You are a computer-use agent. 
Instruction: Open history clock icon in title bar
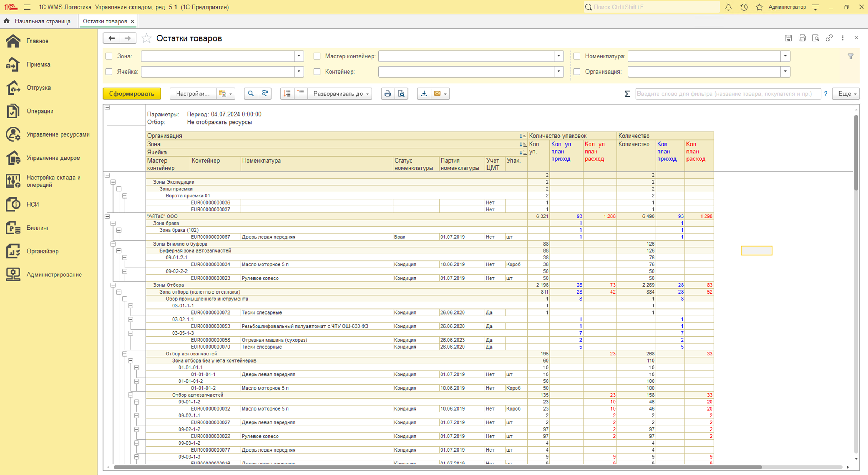pyautogui.click(x=744, y=7)
